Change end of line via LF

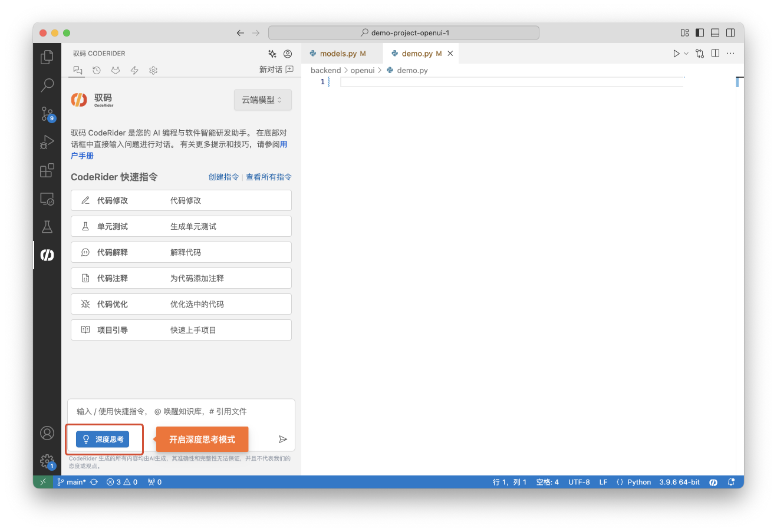tap(603, 482)
